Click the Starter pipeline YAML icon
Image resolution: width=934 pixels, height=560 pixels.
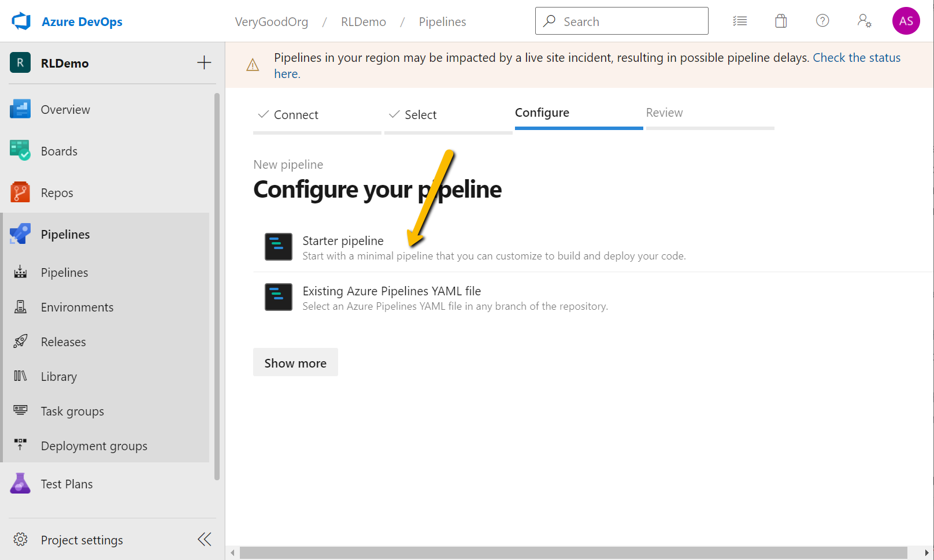click(279, 247)
